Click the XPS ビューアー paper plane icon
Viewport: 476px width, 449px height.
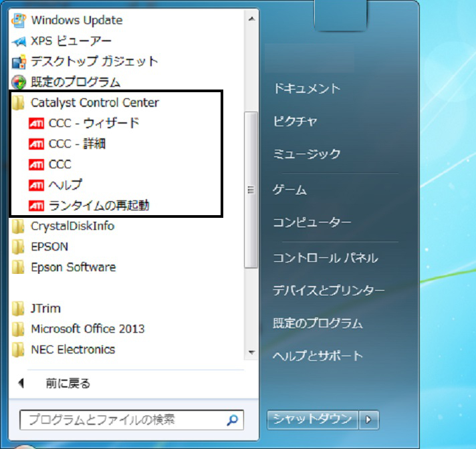pos(19,41)
